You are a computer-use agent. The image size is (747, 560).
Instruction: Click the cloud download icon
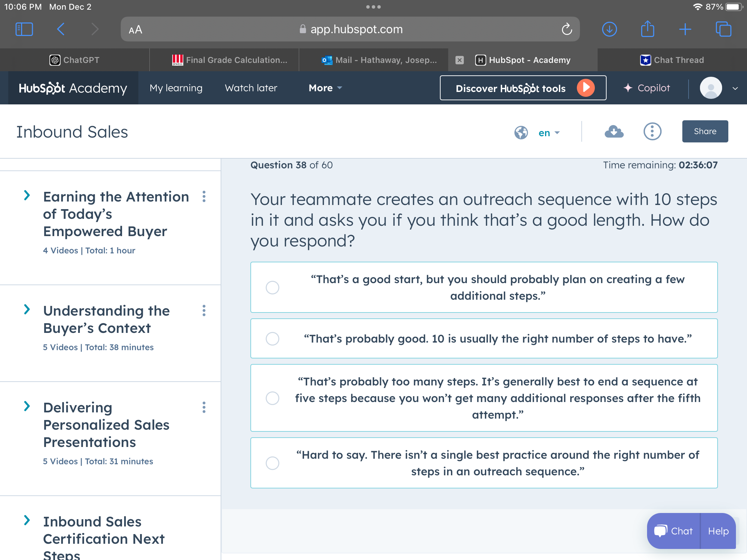click(x=614, y=131)
